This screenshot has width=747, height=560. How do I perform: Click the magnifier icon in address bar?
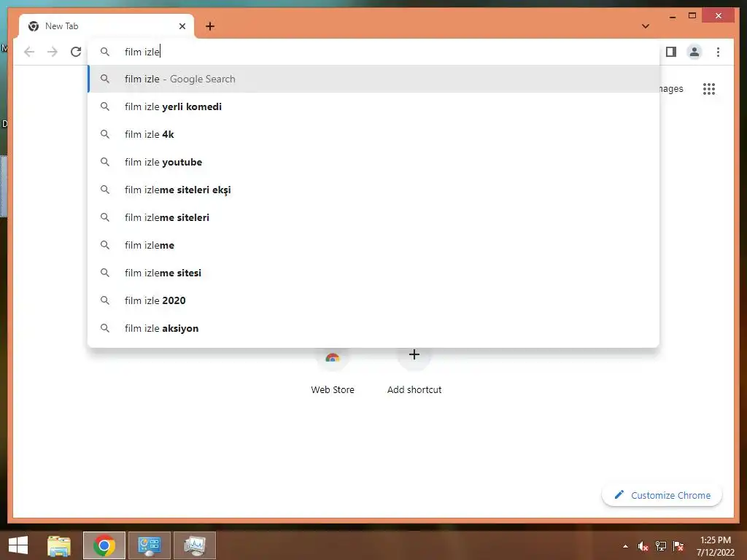pyautogui.click(x=105, y=52)
